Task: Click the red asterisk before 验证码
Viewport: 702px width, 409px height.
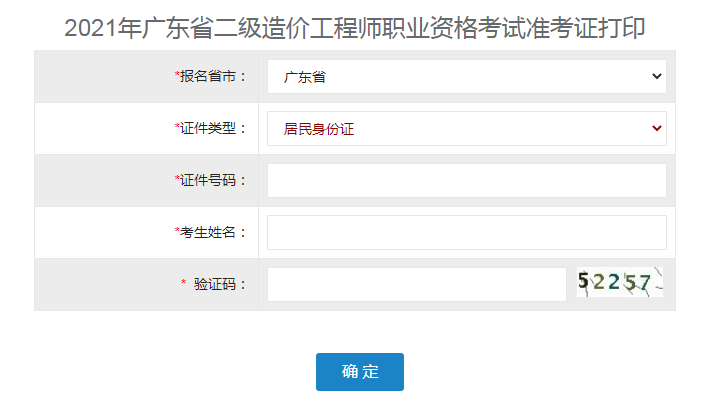Action: 184,284
